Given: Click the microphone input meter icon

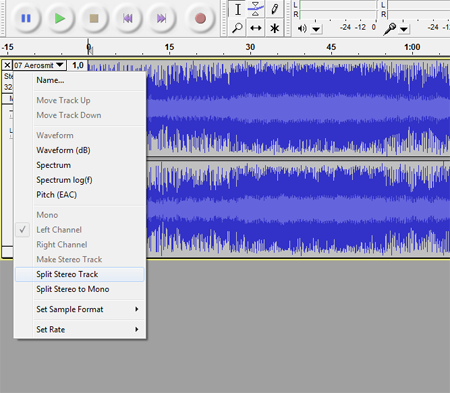Looking at the screenshot, I should pos(389,29).
